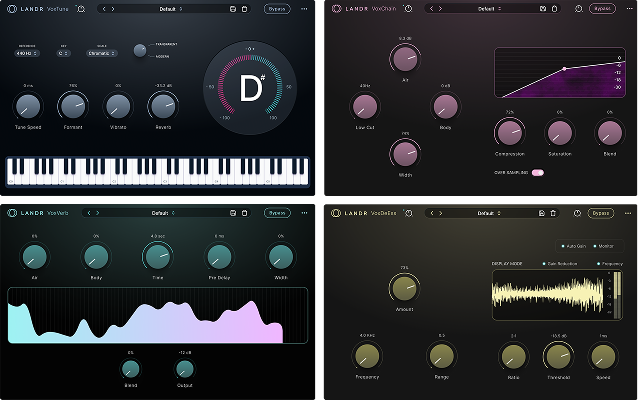Delete the current VocVerb preset
The image size is (638, 400).
click(x=244, y=213)
